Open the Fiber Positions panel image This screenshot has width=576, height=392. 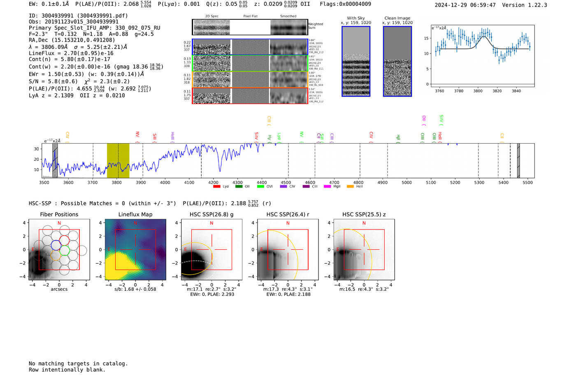(59, 250)
